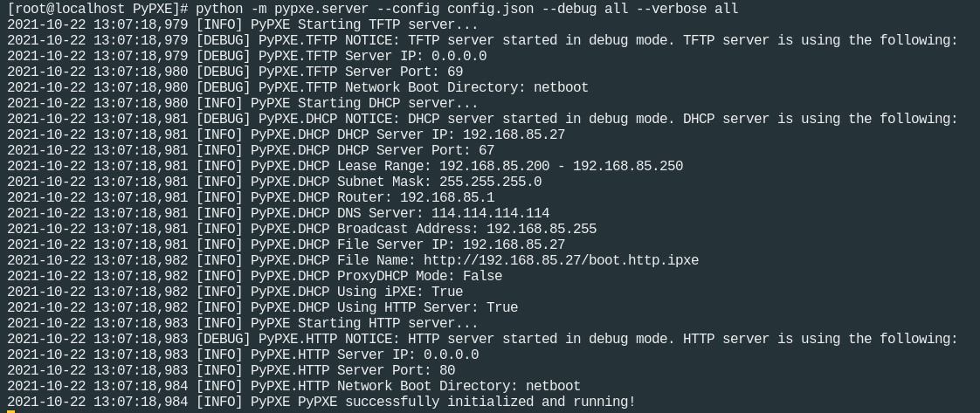Click the boot.http.ipxe file name URL
Screen dimensions: 980x413
point(562,260)
